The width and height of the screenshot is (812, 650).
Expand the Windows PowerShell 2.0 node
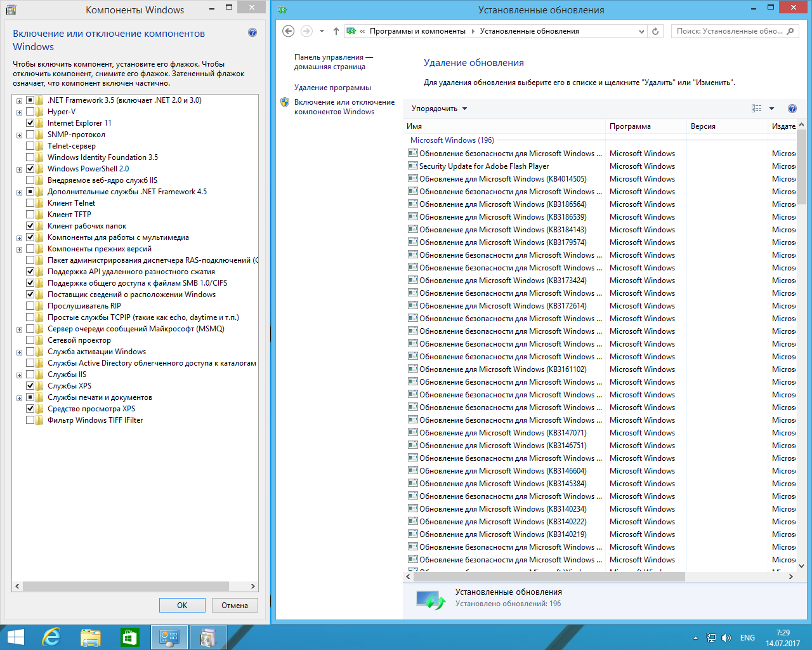point(19,169)
